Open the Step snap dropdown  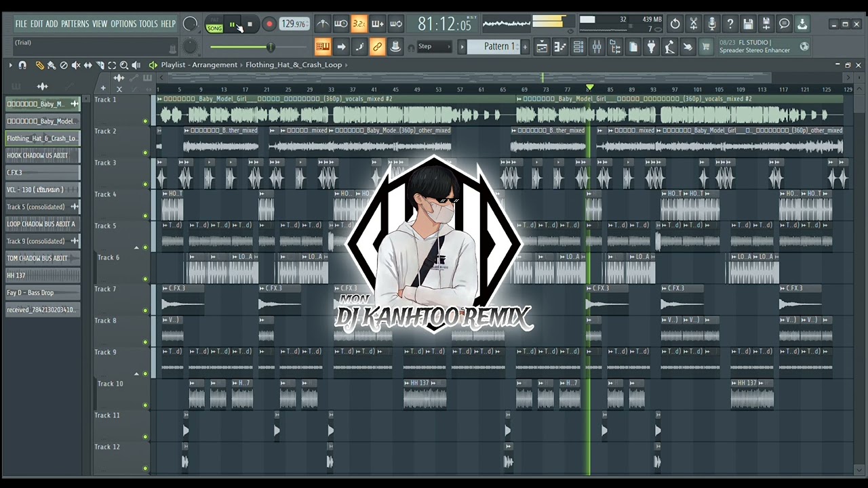coord(434,47)
